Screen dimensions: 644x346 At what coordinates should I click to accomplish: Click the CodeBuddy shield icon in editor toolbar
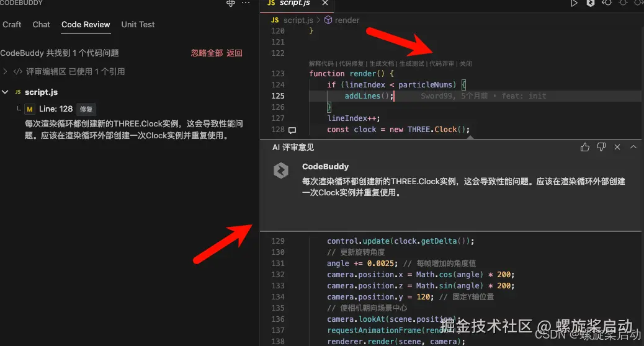590,3
